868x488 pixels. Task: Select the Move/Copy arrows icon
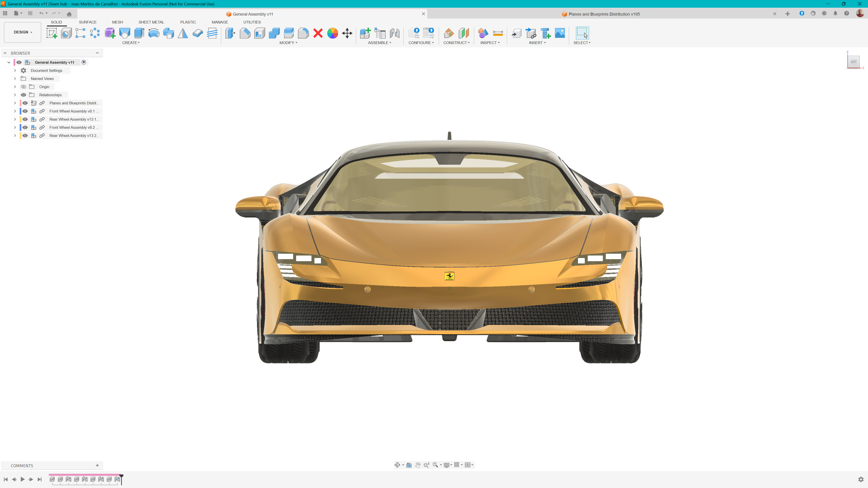(x=347, y=33)
